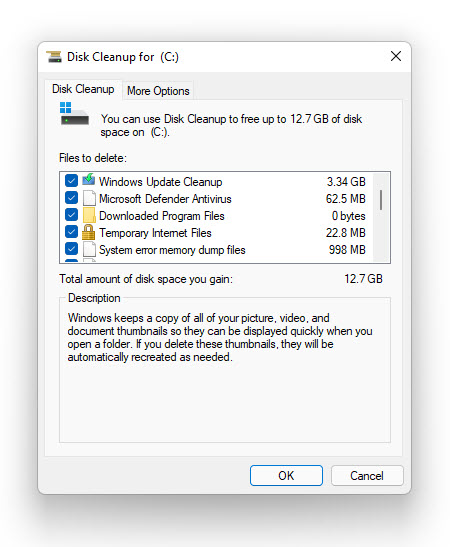450x547 pixels.
Task: Confirm cleanup with the OK button
Action: coord(286,475)
